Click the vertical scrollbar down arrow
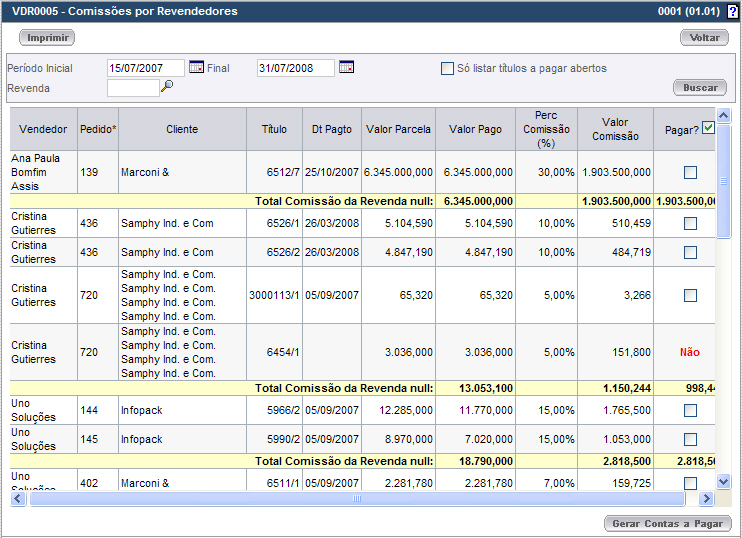Image resolution: width=742 pixels, height=538 pixels. [724, 482]
